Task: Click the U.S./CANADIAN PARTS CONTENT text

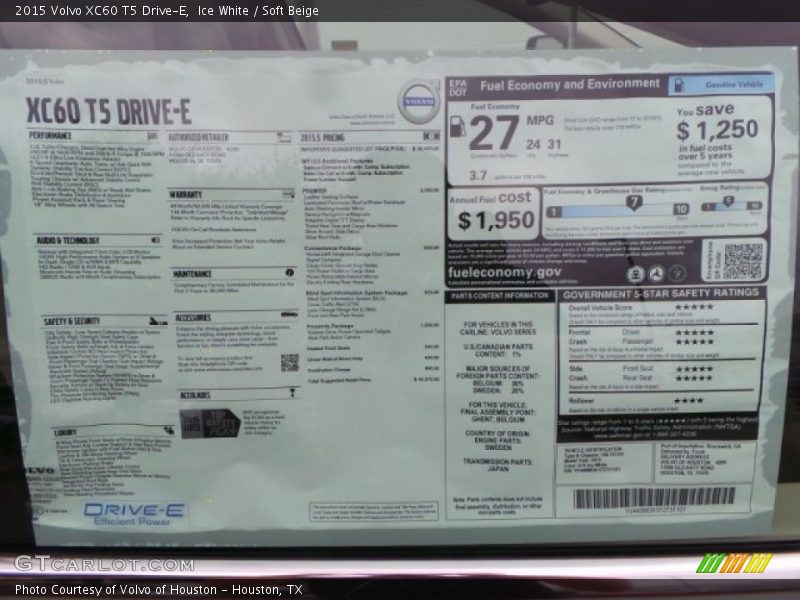Action: 498,350
